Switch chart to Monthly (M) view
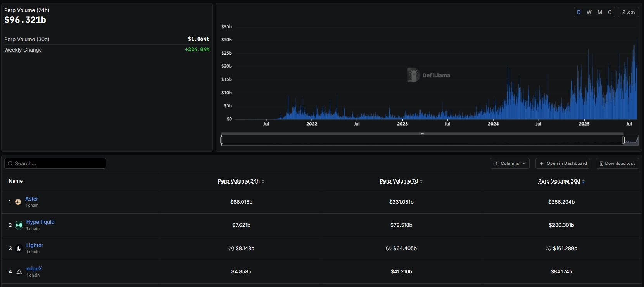 [x=599, y=12]
